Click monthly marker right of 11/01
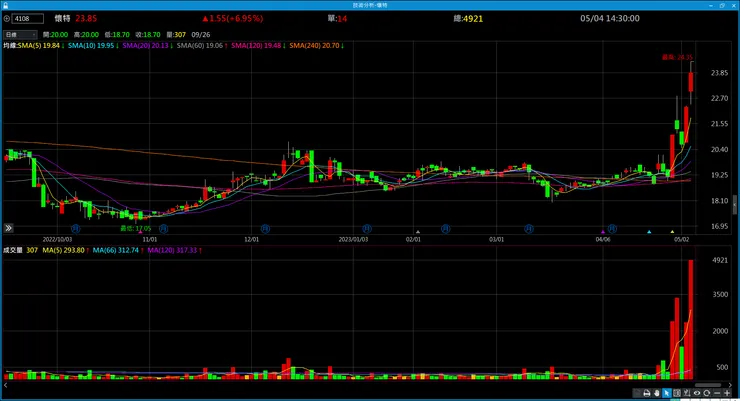 point(163,229)
